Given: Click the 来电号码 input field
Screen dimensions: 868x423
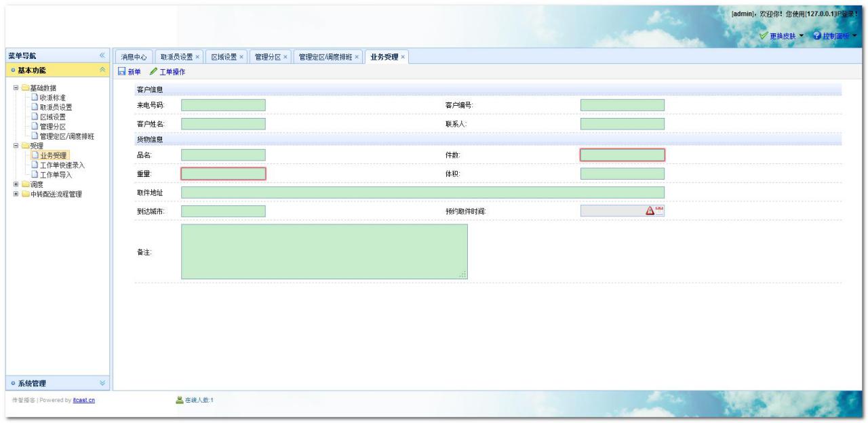Looking at the screenshot, I should click(x=223, y=105).
